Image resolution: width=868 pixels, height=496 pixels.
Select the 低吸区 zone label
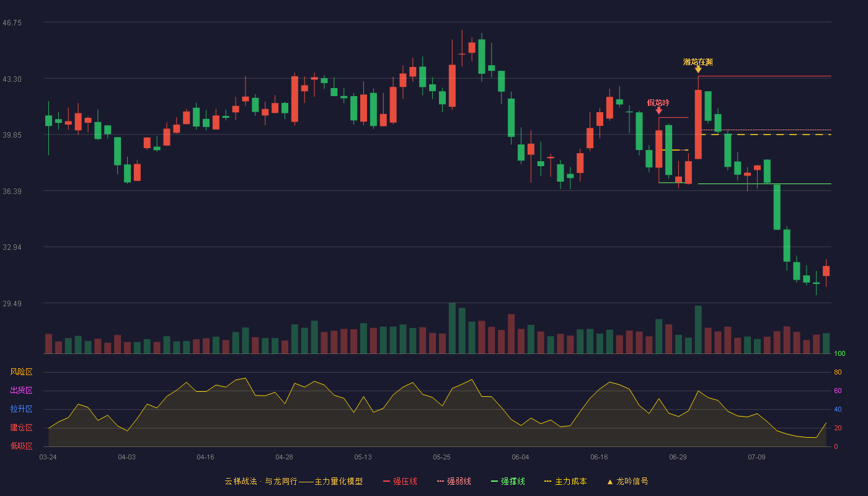pyautogui.click(x=21, y=446)
